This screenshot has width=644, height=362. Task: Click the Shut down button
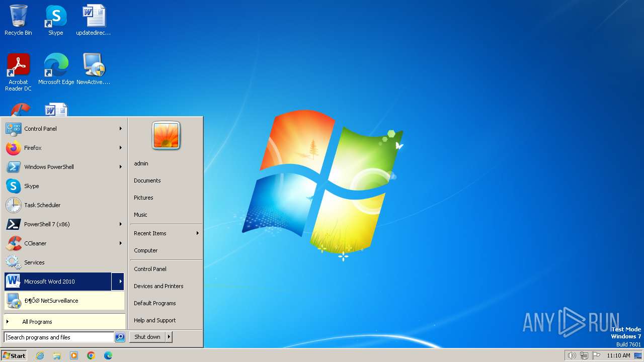[x=147, y=337]
